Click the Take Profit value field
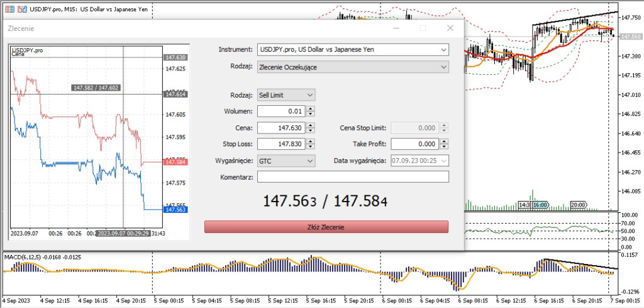Screen dimensions: 644x308 tap(414, 144)
